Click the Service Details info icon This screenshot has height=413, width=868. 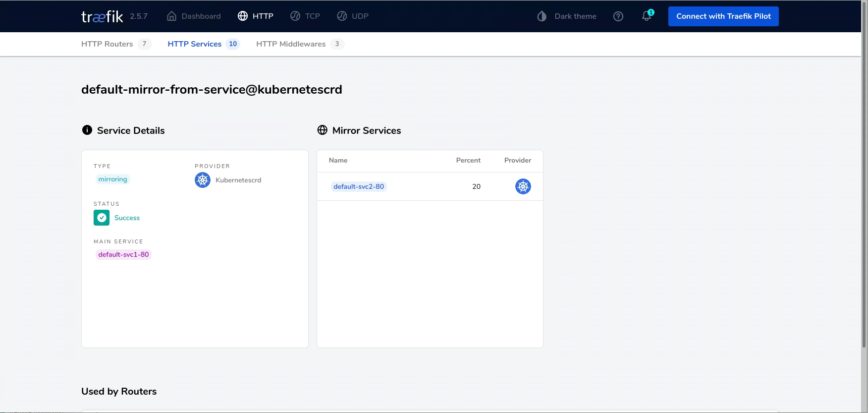tap(87, 130)
